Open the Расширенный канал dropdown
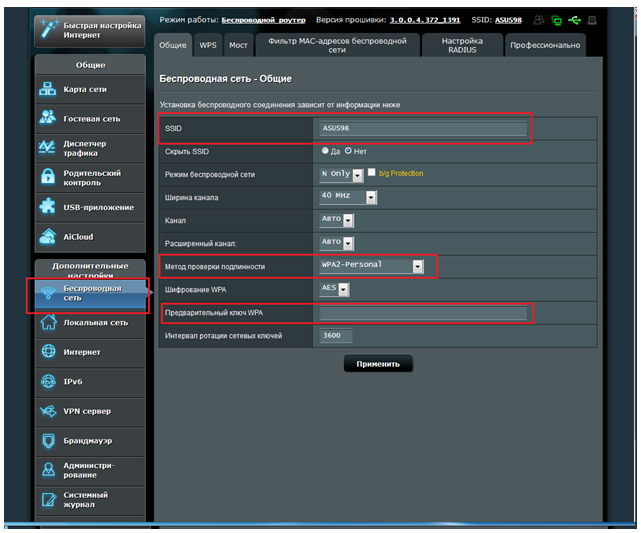Image resolution: width=641 pixels, height=533 pixels. click(x=336, y=243)
